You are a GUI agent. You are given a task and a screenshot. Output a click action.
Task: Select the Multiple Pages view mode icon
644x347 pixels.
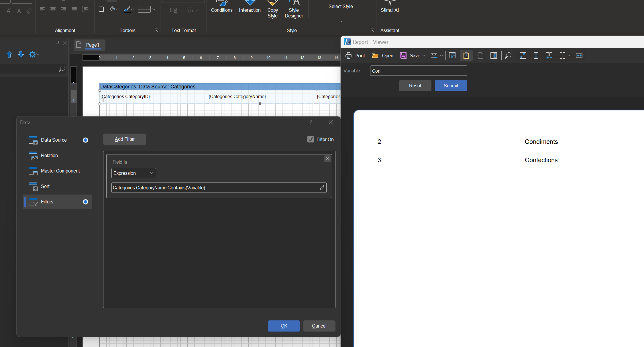coord(562,55)
